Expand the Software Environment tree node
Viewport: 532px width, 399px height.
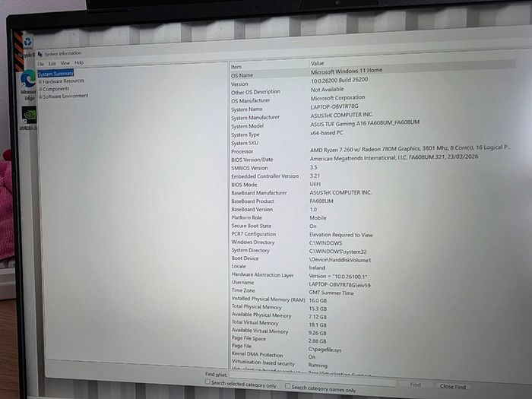[x=40, y=97]
